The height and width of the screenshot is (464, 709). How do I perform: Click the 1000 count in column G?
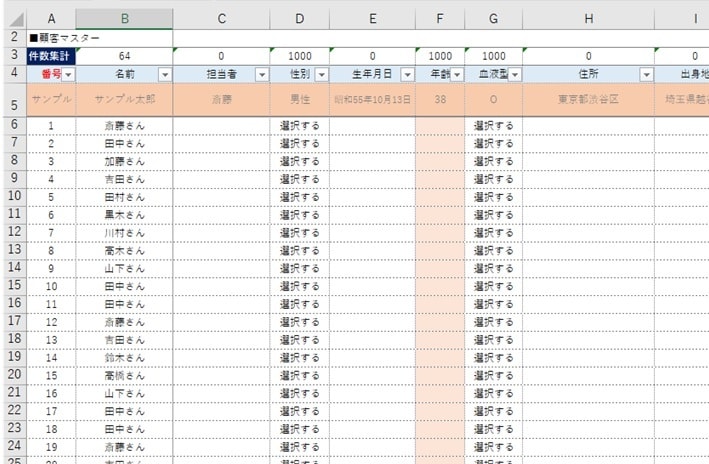pos(493,56)
